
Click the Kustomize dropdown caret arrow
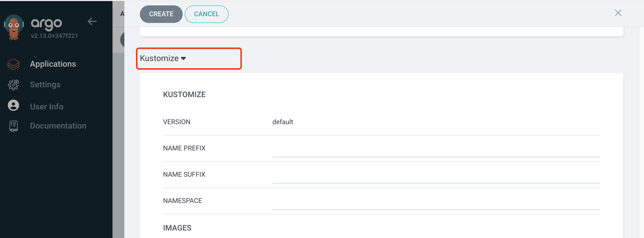(183, 58)
